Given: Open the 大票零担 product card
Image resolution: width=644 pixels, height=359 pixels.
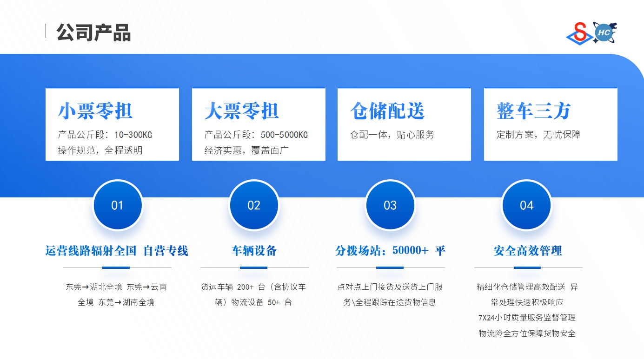Looking at the screenshot, I should 259,124.
